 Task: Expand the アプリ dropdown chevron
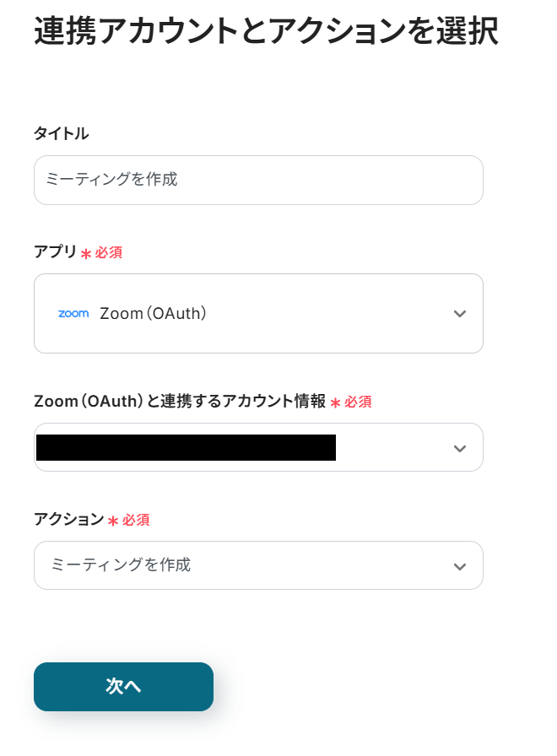[459, 314]
